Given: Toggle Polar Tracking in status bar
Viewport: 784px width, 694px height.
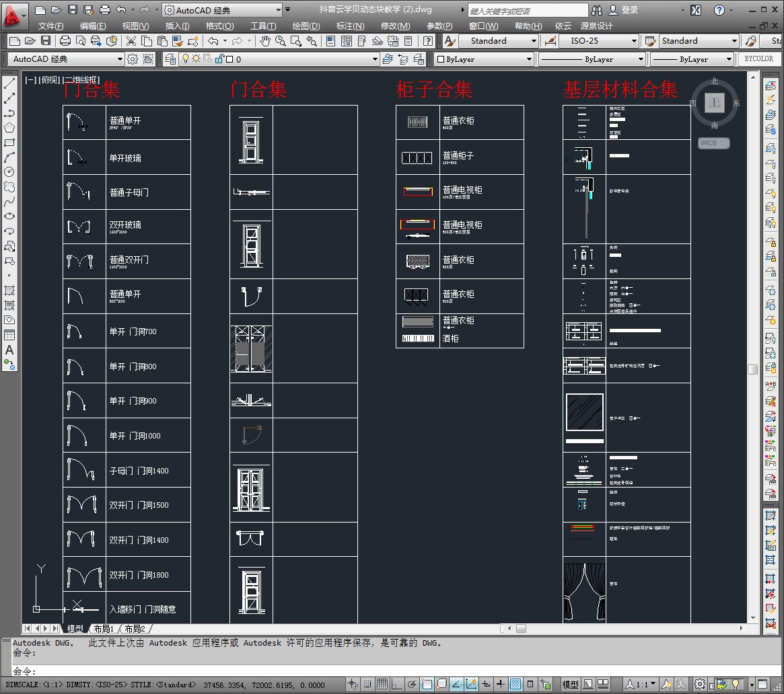Looking at the screenshot, I should pyautogui.click(x=411, y=684).
